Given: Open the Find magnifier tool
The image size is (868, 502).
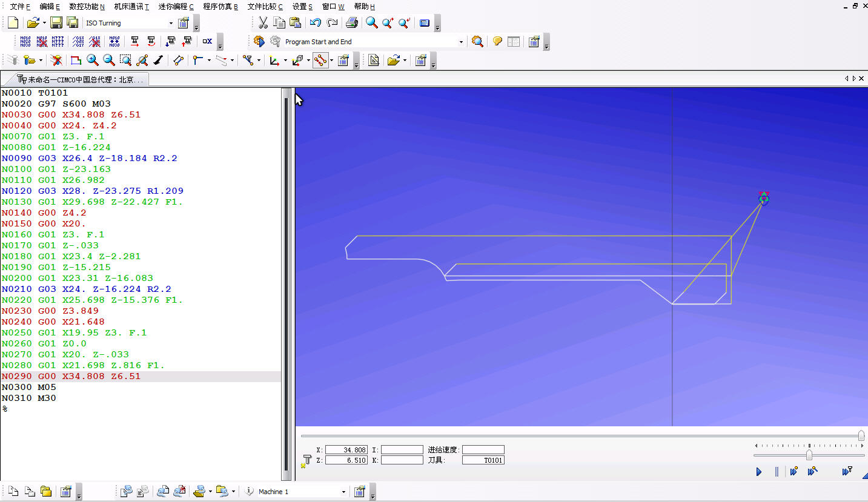Looking at the screenshot, I should (x=372, y=23).
